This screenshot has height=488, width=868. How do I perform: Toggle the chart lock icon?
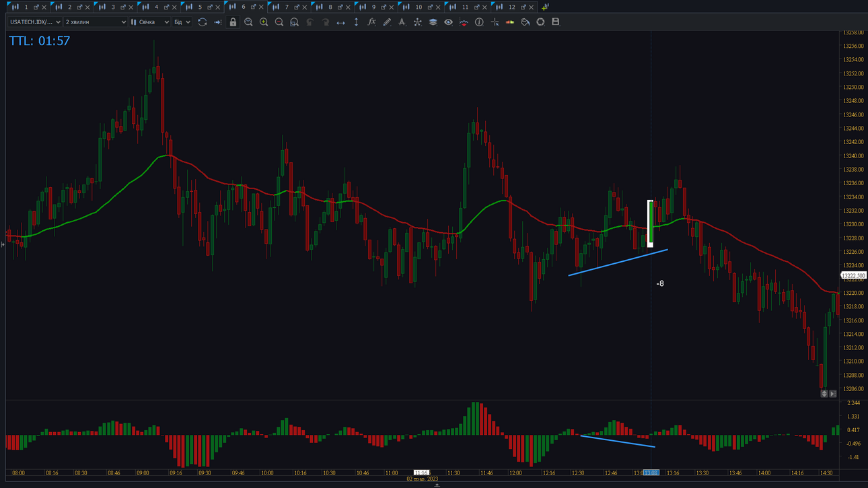[233, 22]
